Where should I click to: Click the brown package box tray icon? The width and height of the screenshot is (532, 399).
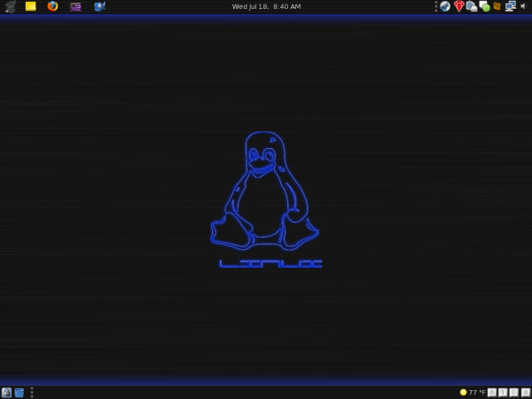click(497, 6)
